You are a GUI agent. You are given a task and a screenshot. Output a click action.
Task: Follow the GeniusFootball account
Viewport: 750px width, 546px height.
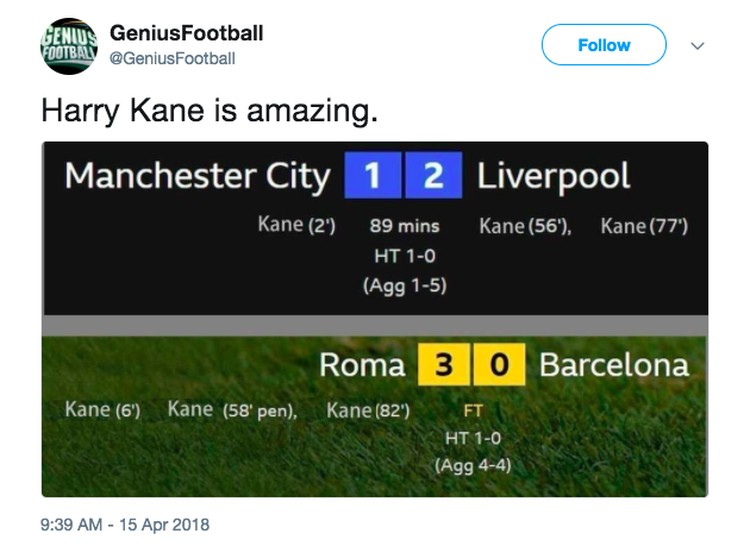point(604,45)
